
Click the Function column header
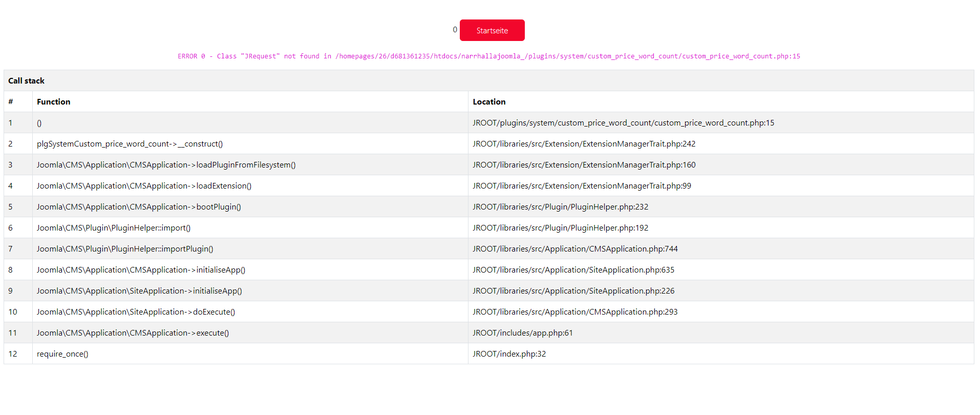point(54,102)
